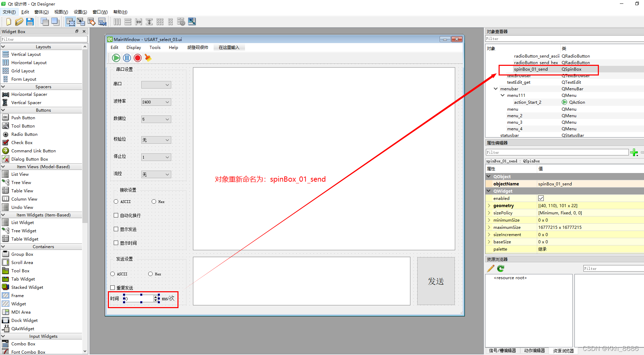Click the green play action in form toolbar

click(116, 58)
